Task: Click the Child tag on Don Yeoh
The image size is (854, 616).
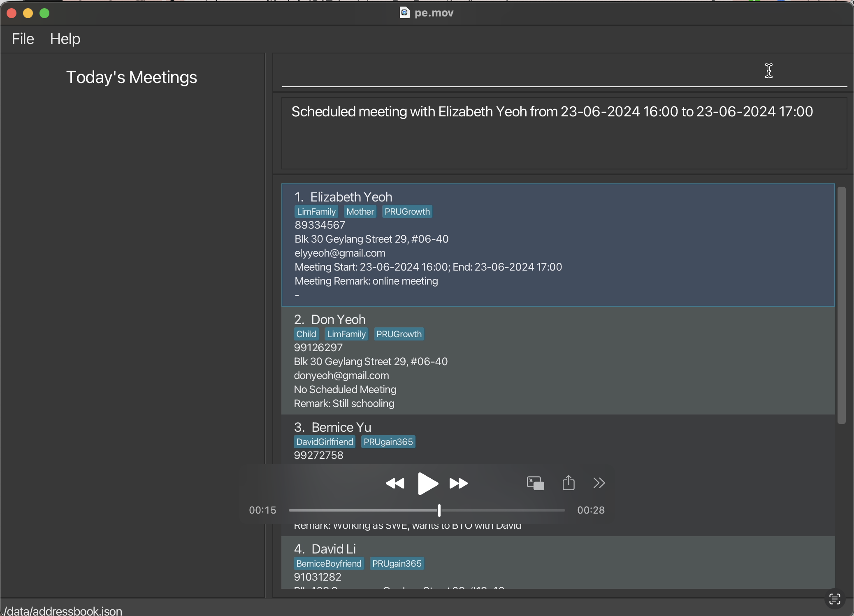Action: coord(306,333)
